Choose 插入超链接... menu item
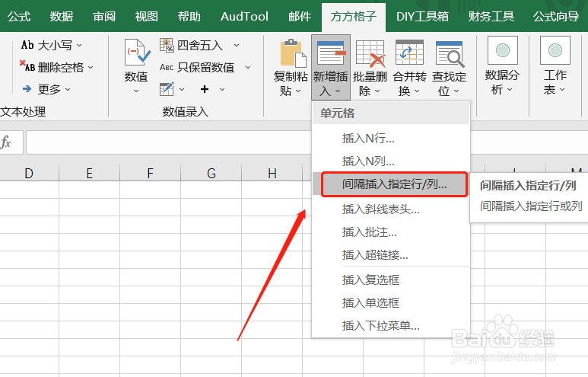588x377 pixels. click(391, 255)
